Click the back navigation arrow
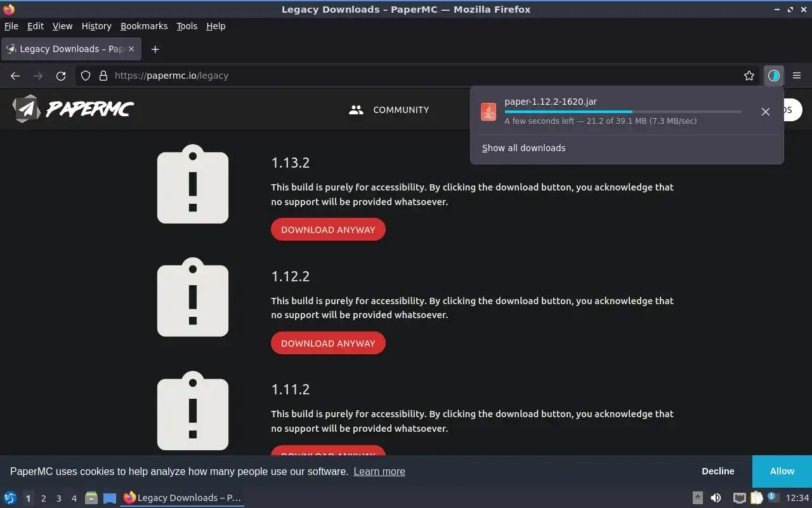The height and width of the screenshot is (508, 812). coord(15,76)
